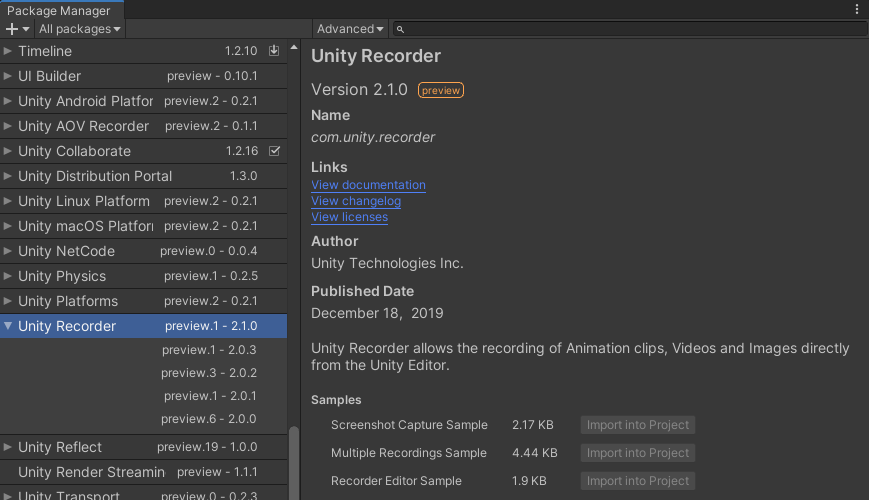Expand Unity Platforms versions
This screenshot has width=869, height=500.
[8, 300]
